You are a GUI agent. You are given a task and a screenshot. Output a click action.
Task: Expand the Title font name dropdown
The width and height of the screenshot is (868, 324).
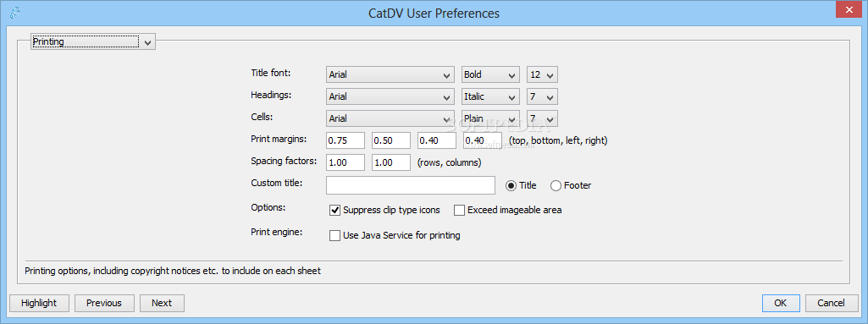point(390,74)
